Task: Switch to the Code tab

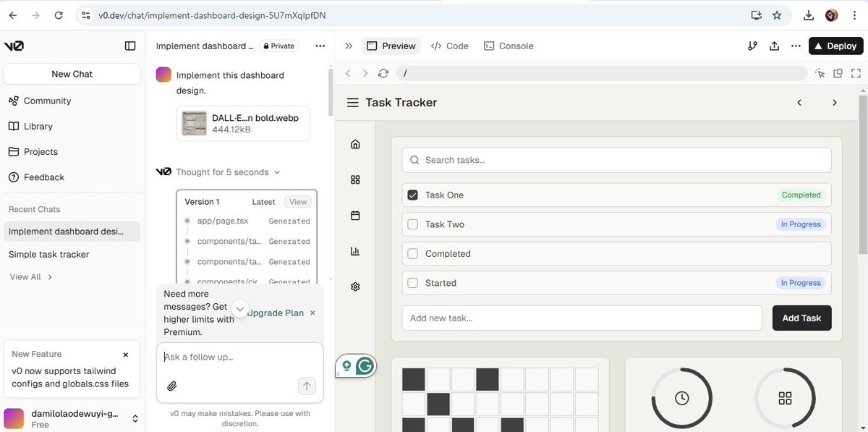Action: (450, 46)
